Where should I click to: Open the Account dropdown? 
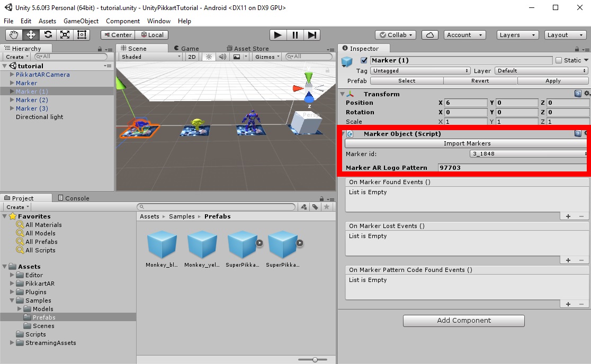click(465, 35)
